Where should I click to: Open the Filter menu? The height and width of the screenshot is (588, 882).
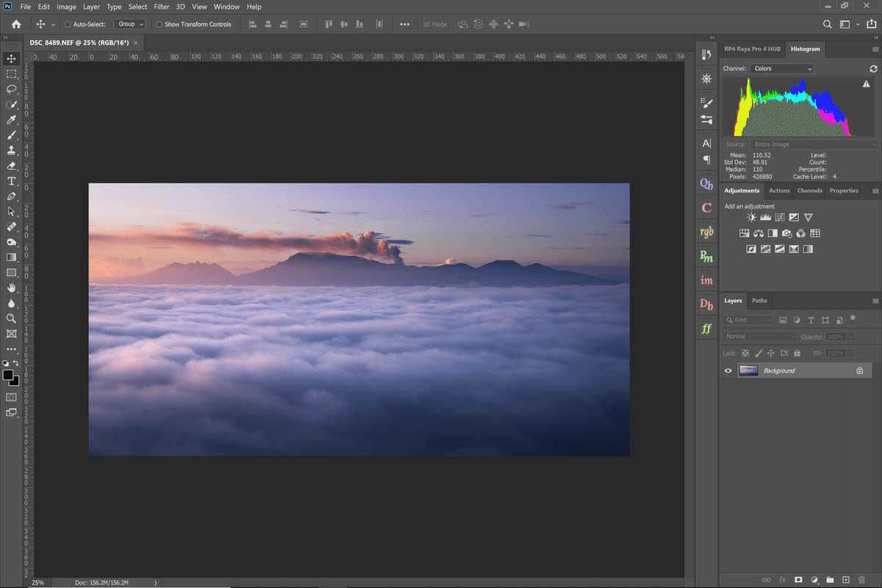161,7
